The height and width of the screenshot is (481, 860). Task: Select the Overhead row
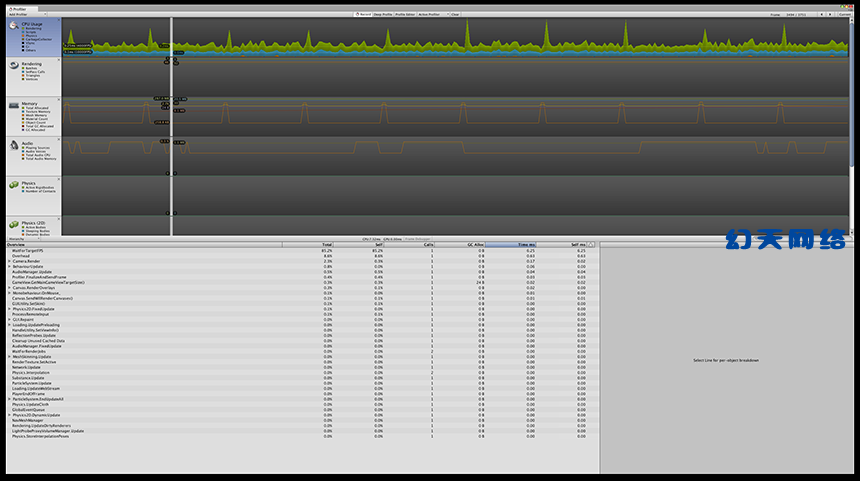302,256
